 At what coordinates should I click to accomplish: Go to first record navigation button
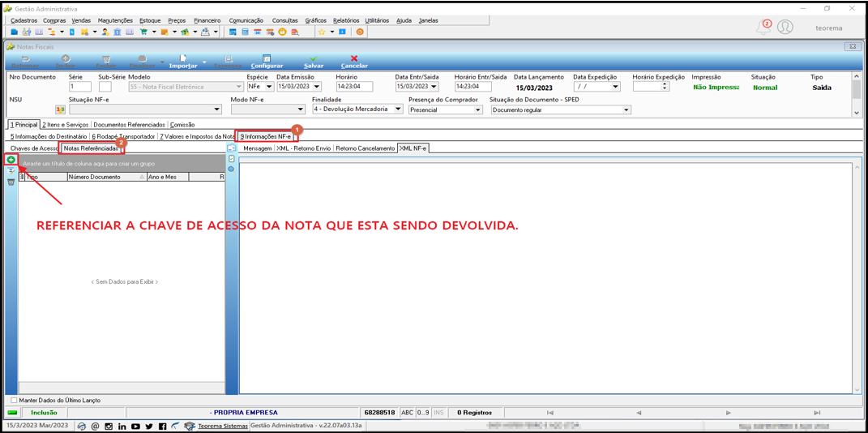(x=549, y=413)
